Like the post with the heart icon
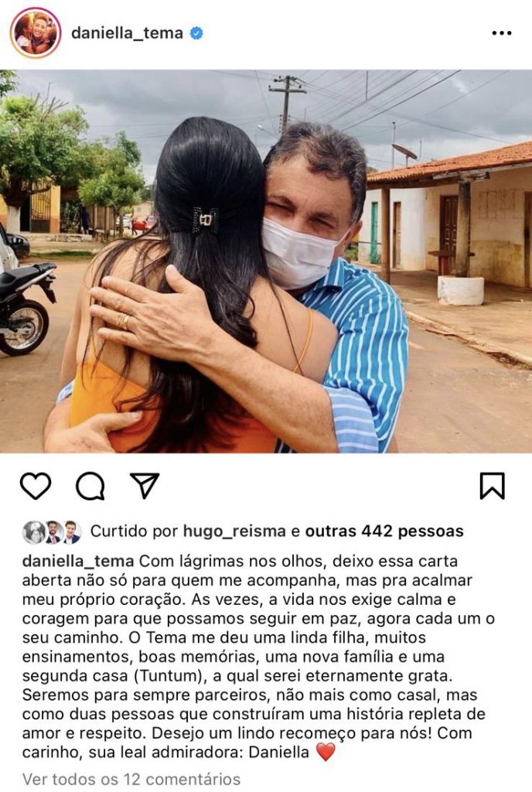Image resolution: width=532 pixels, height=792 pixels. [x=36, y=486]
